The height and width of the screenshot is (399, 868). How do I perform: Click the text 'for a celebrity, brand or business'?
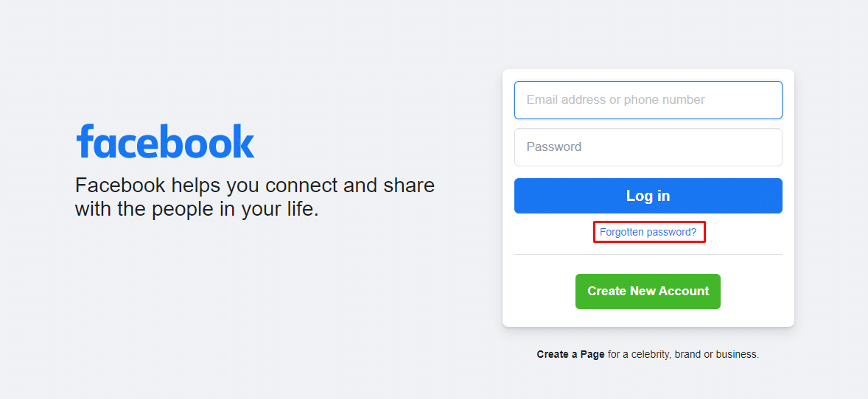tap(683, 354)
